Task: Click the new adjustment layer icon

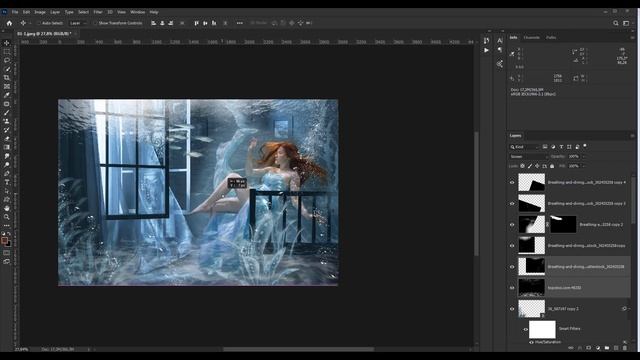Action: click(598, 348)
